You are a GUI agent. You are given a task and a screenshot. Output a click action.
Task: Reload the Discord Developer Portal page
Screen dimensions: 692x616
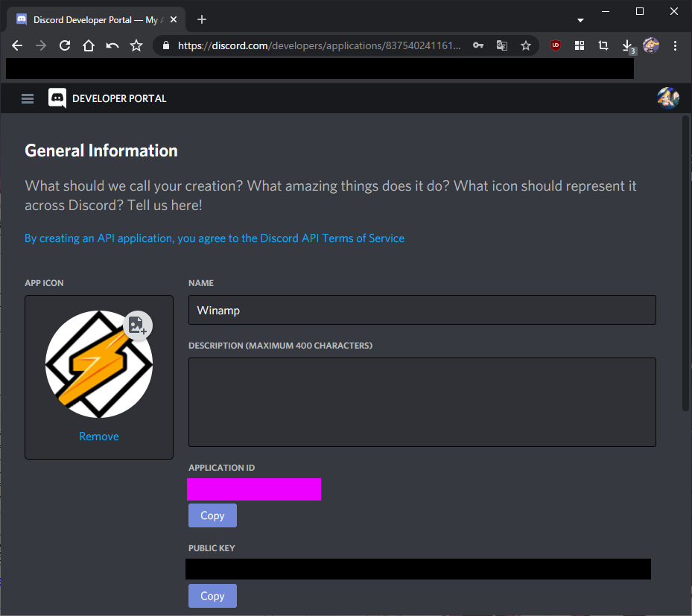click(65, 45)
